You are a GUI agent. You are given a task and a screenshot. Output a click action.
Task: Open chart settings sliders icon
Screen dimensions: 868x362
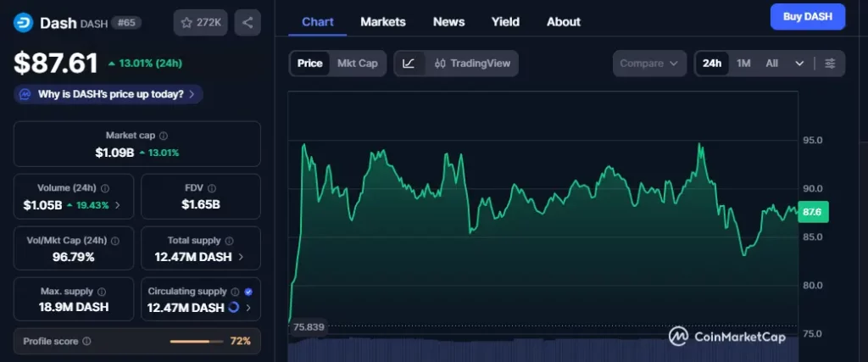[x=830, y=64]
